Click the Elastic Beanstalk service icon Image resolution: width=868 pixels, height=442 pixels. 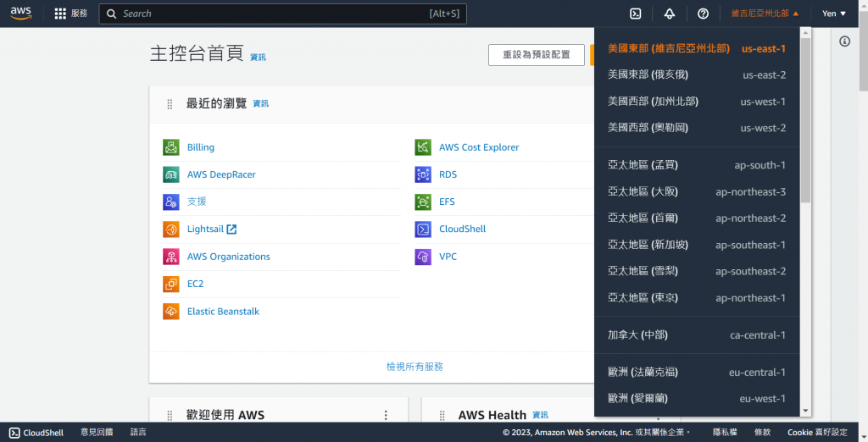click(x=171, y=312)
